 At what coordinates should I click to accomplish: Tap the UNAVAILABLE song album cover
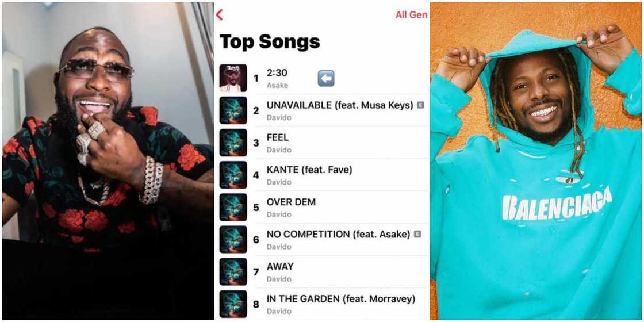(233, 110)
